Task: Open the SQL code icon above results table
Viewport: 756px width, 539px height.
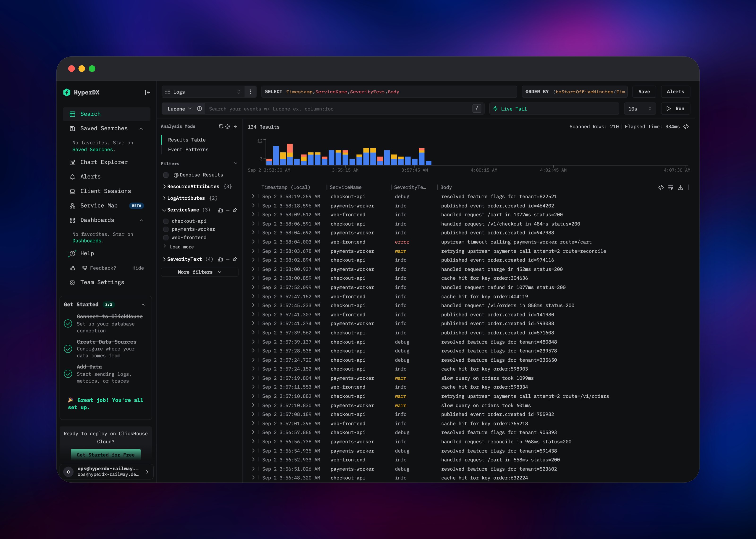Action: 661,187
